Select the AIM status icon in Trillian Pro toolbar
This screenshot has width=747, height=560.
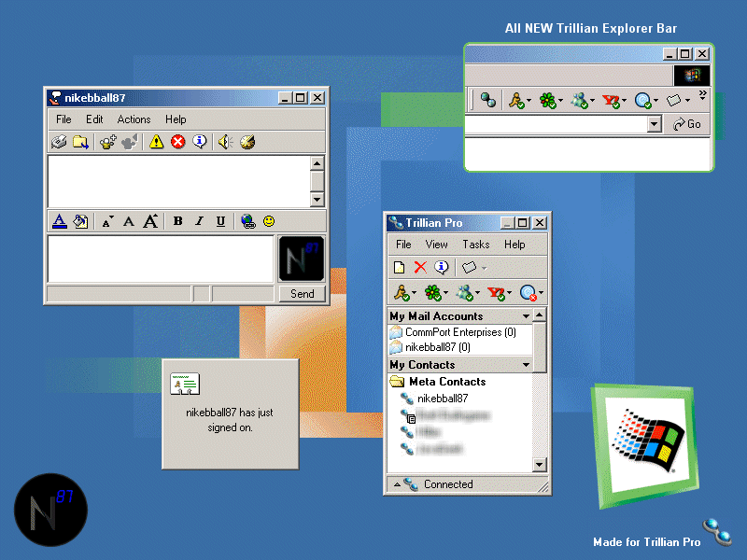click(x=400, y=292)
